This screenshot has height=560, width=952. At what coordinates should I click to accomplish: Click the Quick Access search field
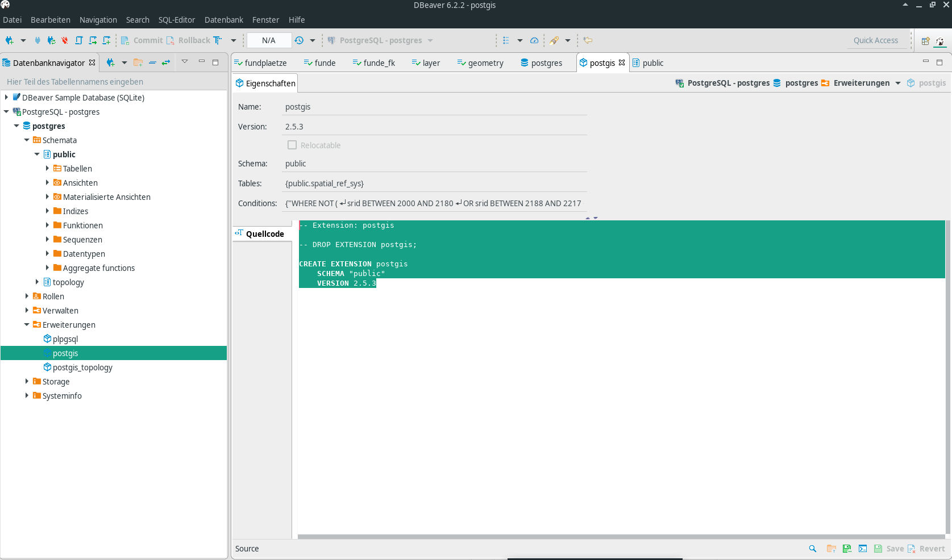click(876, 40)
